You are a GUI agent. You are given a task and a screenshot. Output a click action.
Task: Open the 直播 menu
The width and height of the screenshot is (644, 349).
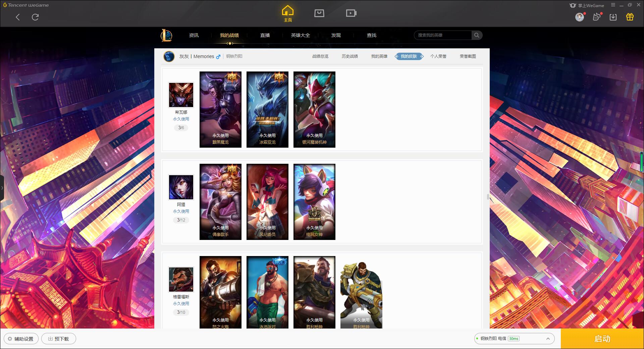click(265, 35)
